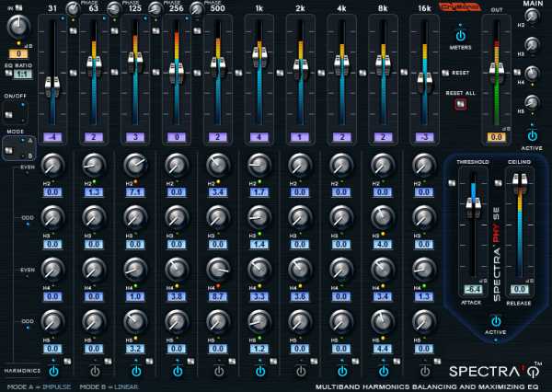Toggle the harmonics power icon under the 63 band
This screenshot has width=552, height=392.
[95, 371]
